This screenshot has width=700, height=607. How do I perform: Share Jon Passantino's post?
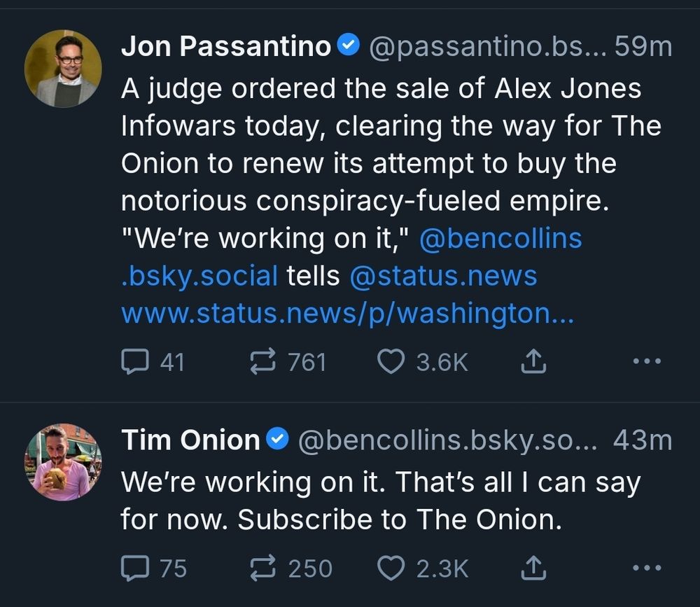click(x=533, y=362)
